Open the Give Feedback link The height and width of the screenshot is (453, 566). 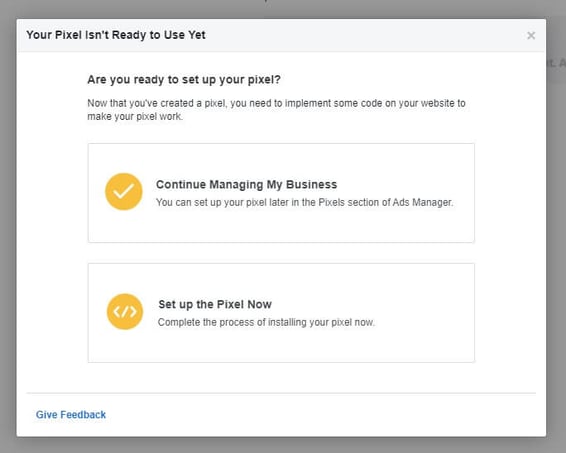[71, 414]
